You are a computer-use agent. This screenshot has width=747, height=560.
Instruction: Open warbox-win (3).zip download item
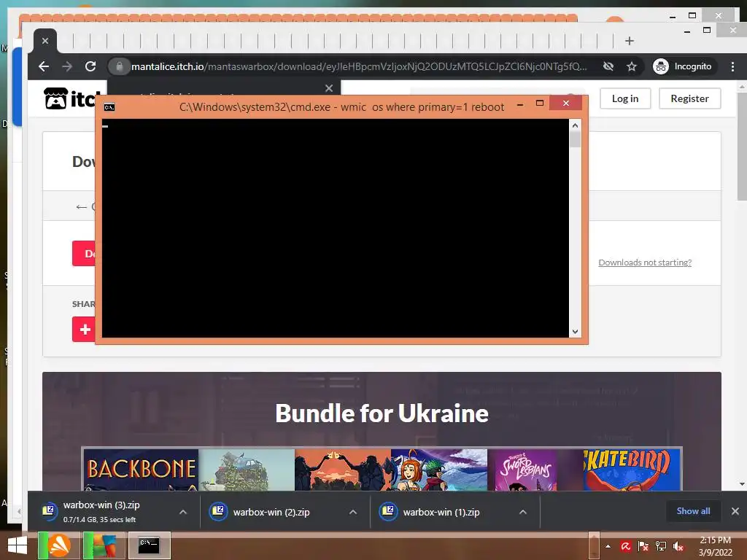coord(101,512)
